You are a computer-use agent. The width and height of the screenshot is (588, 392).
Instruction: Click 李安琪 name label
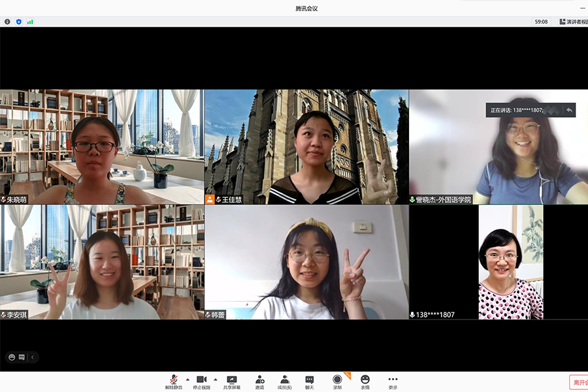click(x=16, y=315)
